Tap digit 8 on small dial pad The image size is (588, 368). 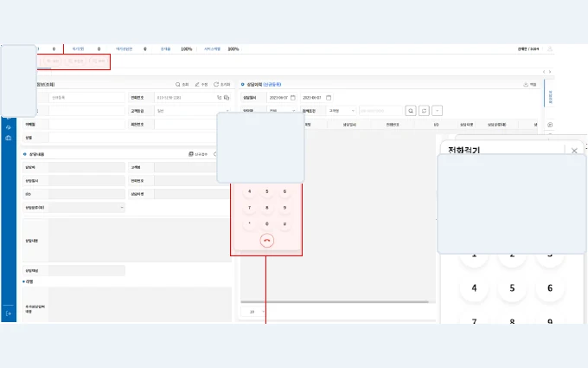pos(267,208)
